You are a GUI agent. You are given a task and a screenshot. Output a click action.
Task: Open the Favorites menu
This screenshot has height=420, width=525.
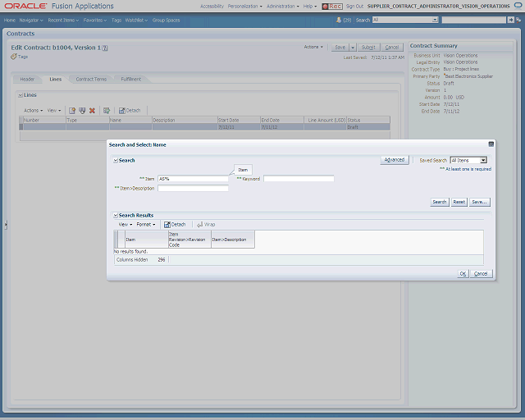(x=95, y=20)
